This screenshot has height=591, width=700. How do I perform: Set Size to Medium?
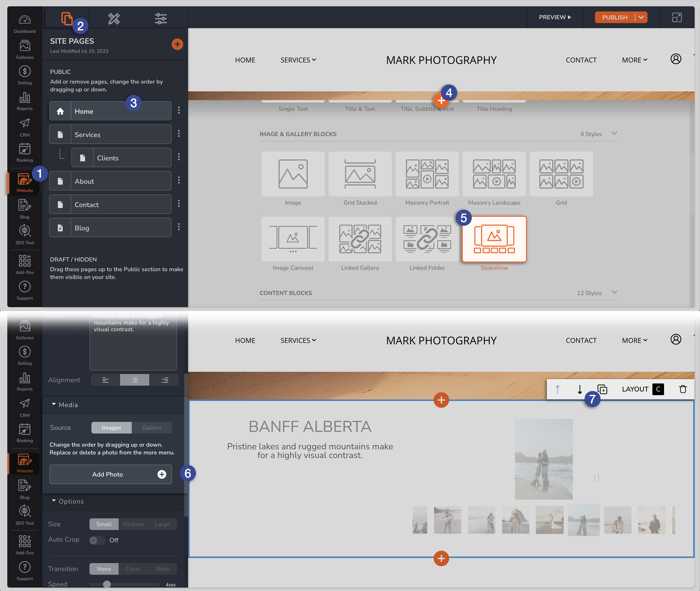point(133,524)
